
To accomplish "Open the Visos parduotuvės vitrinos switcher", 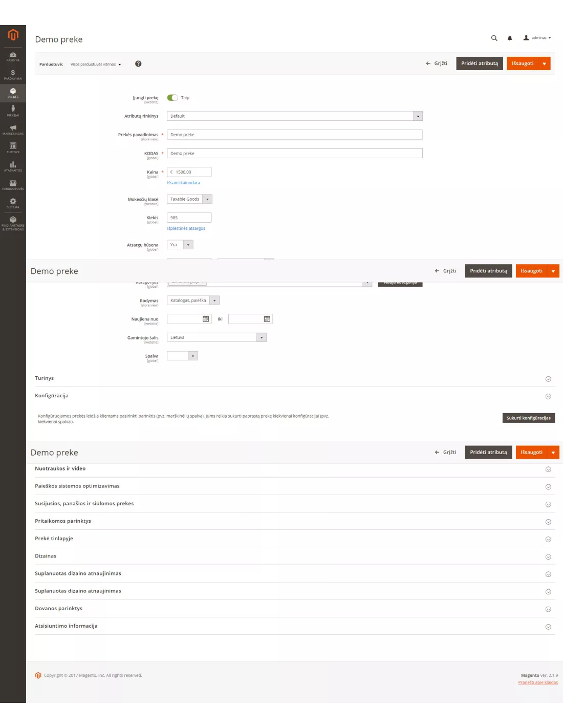I will pos(96,65).
